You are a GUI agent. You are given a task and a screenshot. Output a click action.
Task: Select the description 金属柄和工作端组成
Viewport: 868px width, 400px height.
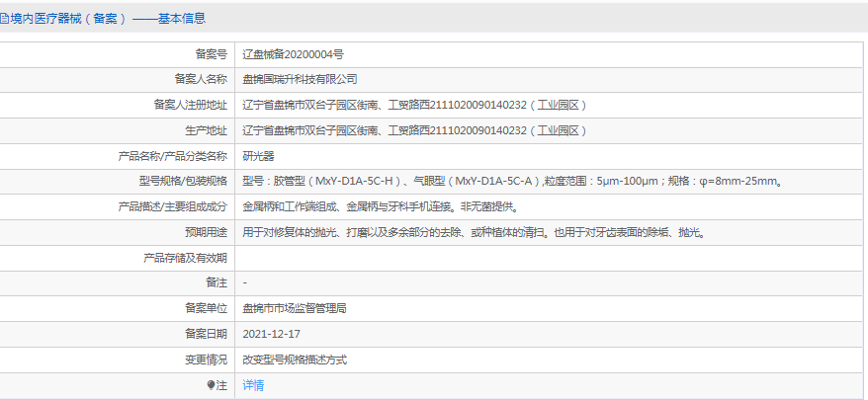[x=381, y=207]
